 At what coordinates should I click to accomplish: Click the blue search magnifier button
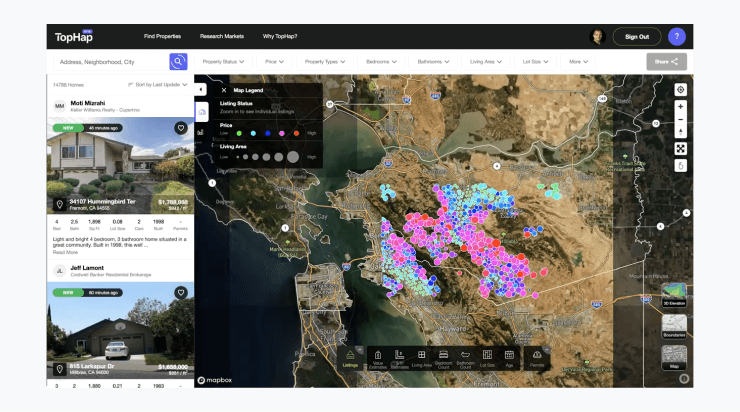pos(178,61)
